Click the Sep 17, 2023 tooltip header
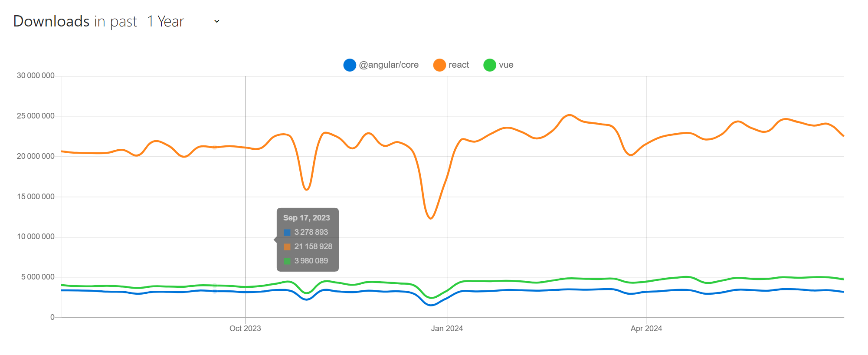 point(306,217)
